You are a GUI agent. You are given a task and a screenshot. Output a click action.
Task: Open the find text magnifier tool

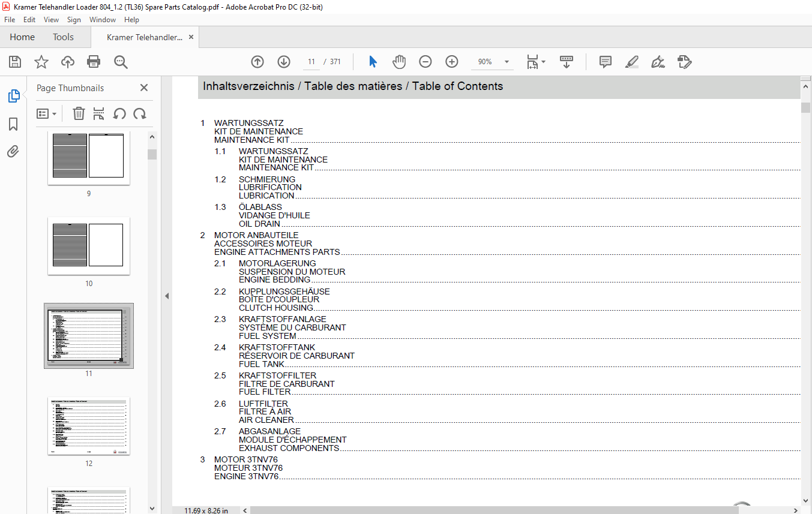point(121,62)
